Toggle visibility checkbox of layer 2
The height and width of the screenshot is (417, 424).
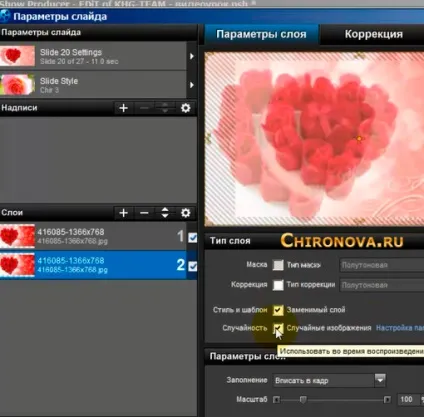pyautogui.click(x=192, y=266)
